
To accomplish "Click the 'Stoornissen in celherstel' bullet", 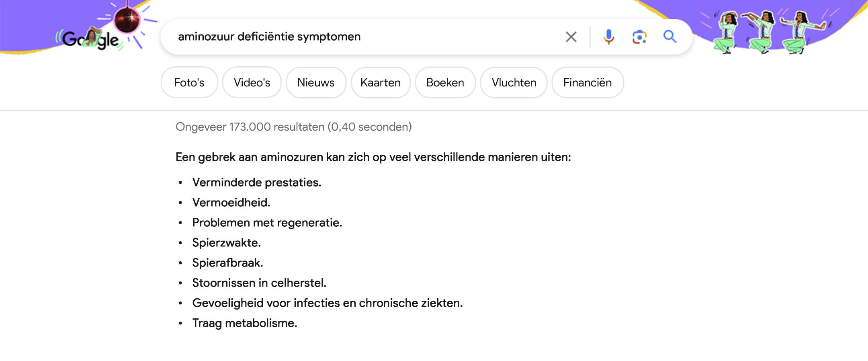I will point(259,283).
